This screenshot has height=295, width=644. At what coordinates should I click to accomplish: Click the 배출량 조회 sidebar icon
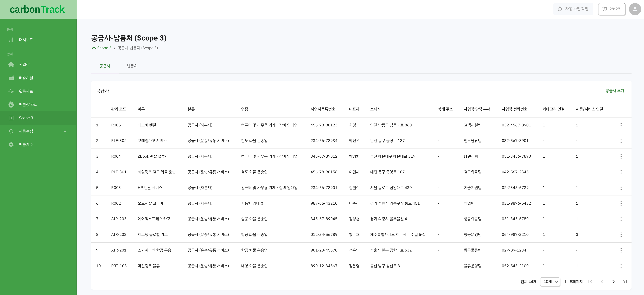click(11, 104)
